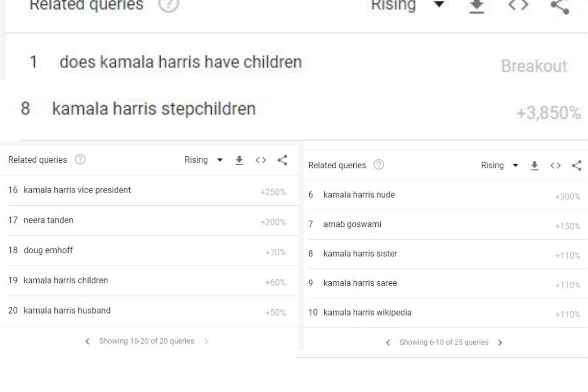This screenshot has height=392, width=588.
Task: Share the lower-left Related queries panel
Action: point(282,160)
